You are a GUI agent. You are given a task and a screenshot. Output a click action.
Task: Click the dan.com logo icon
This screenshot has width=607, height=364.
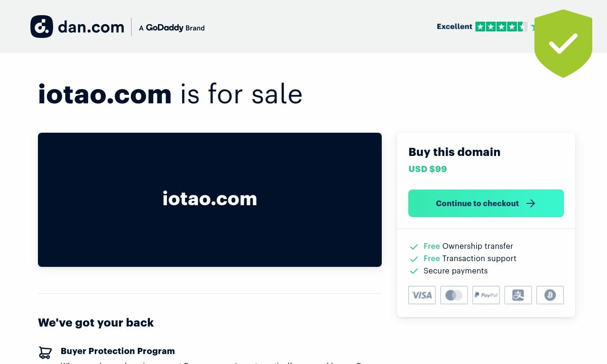pyautogui.click(x=42, y=27)
